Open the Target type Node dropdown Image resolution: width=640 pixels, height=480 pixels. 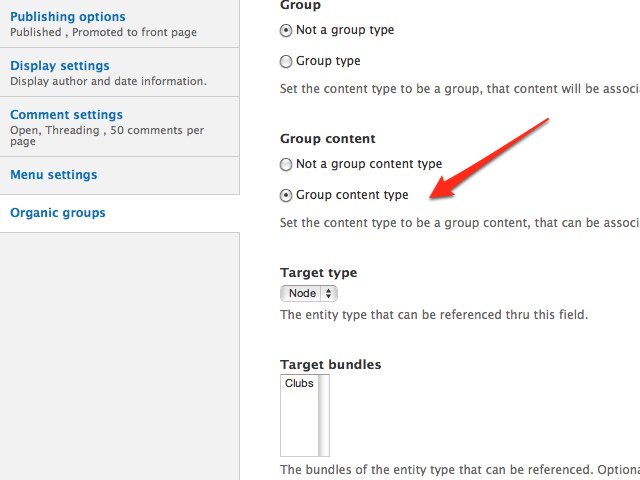[309, 293]
